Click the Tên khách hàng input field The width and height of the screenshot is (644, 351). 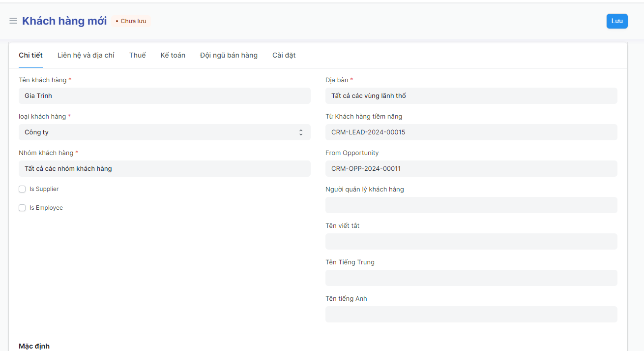164,96
